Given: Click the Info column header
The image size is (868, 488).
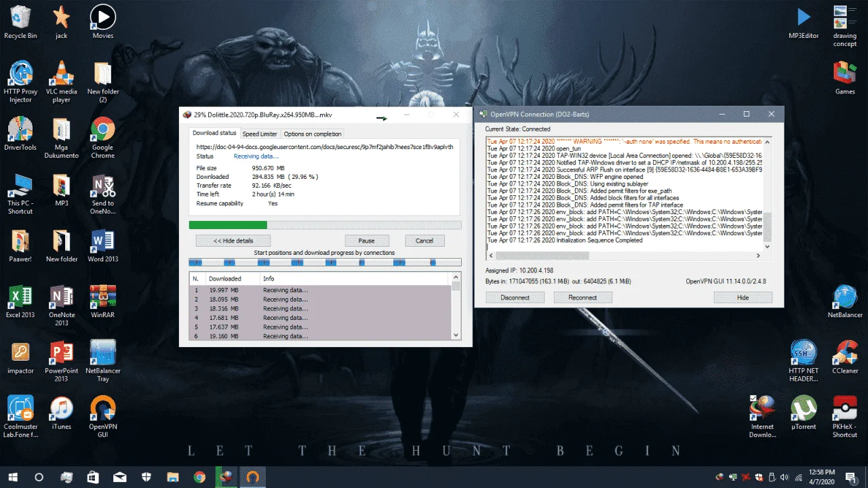Looking at the screenshot, I should coord(355,279).
